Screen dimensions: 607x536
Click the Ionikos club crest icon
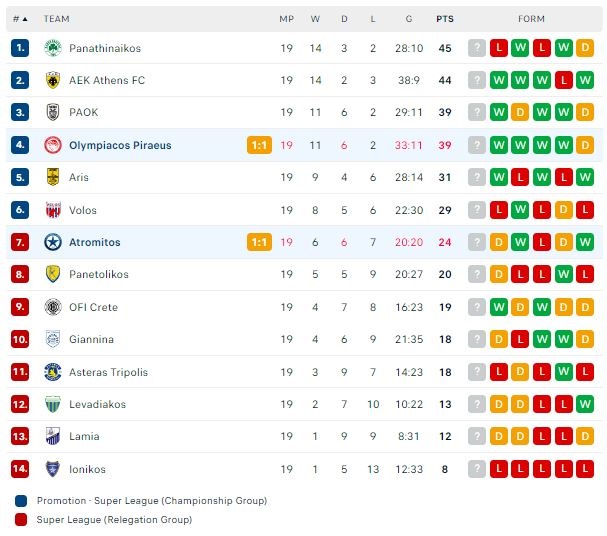coord(53,469)
